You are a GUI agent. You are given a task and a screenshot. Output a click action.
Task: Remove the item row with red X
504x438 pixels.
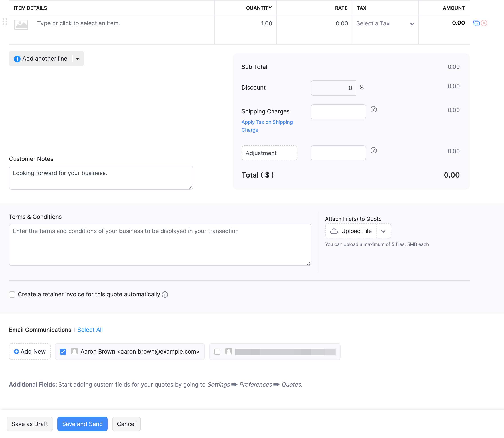[484, 23]
